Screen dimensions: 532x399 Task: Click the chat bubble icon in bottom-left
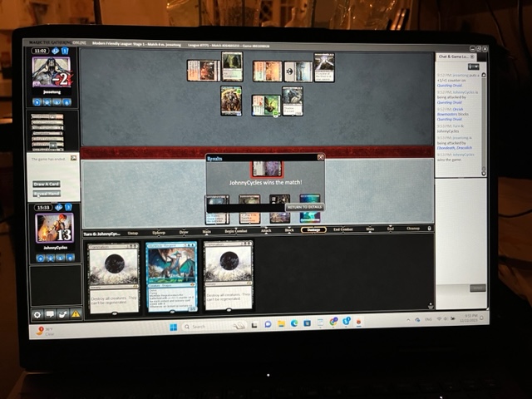[x=50, y=314]
